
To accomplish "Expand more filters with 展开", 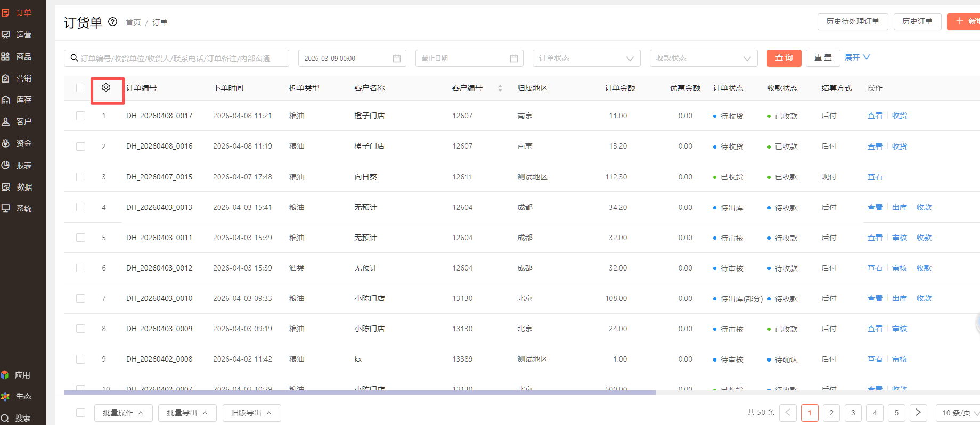I will pyautogui.click(x=857, y=58).
